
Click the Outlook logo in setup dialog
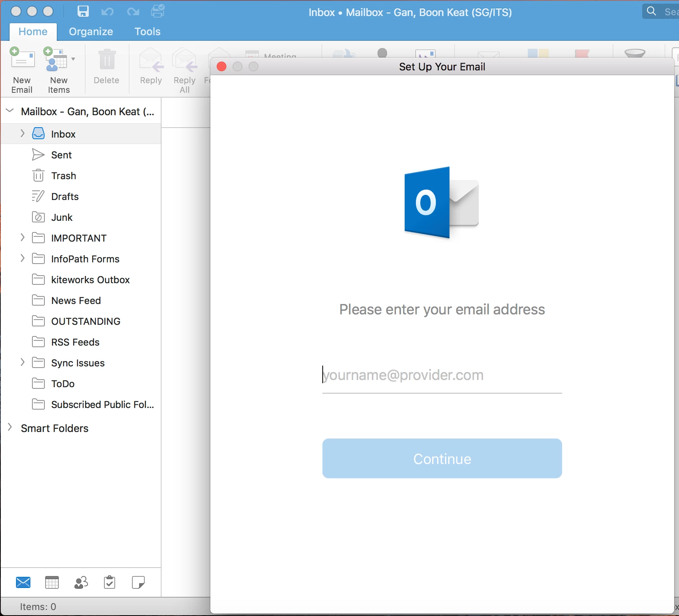[442, 202]
